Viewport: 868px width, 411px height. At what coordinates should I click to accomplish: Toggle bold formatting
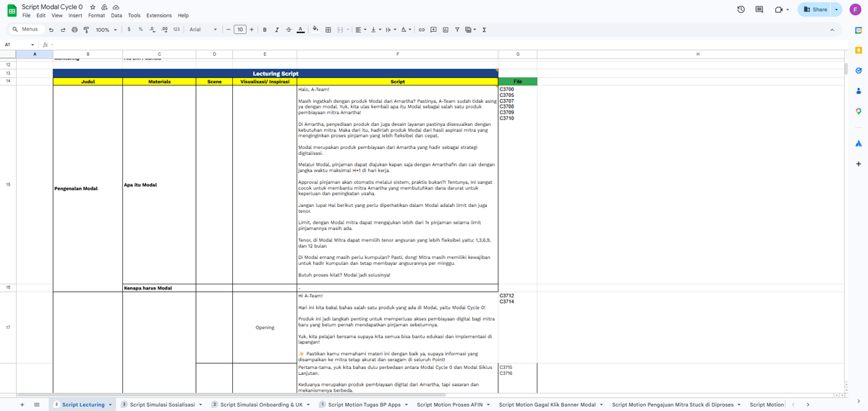pos(265,30)
